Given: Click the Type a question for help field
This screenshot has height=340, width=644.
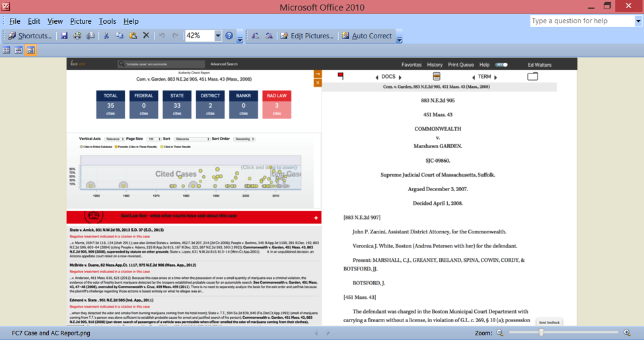Looking at the screenshot, I should point(583,21).
